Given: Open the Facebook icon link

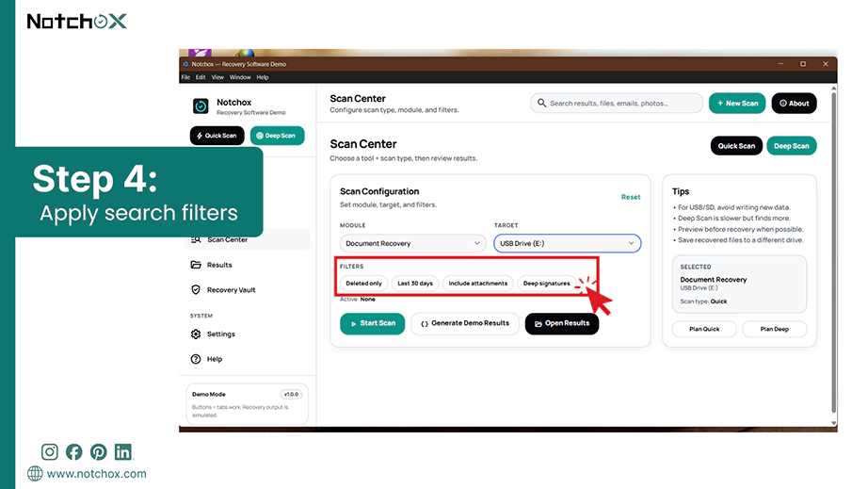Looking at the screenshot, I should click(73, 452).
